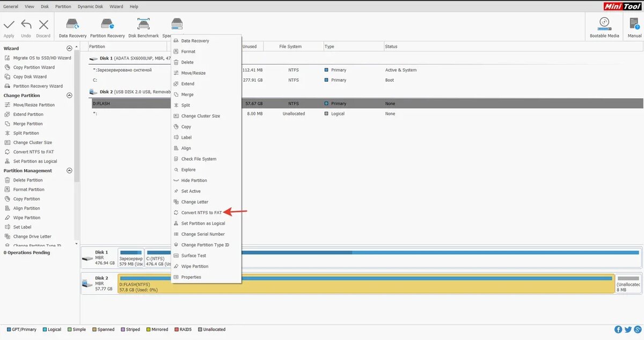Select Change Serial Number in context menu
This screenshot has height=340, width=644.
tap(206, 234)
